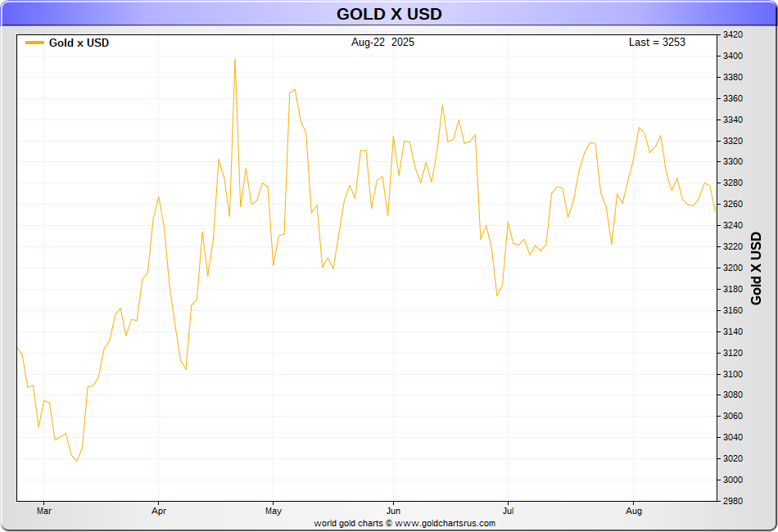This screenshot has height=532, width=778.
Task: Click the 3060 y-axis value
Action: pyautogui.click(x=732, y=417)
